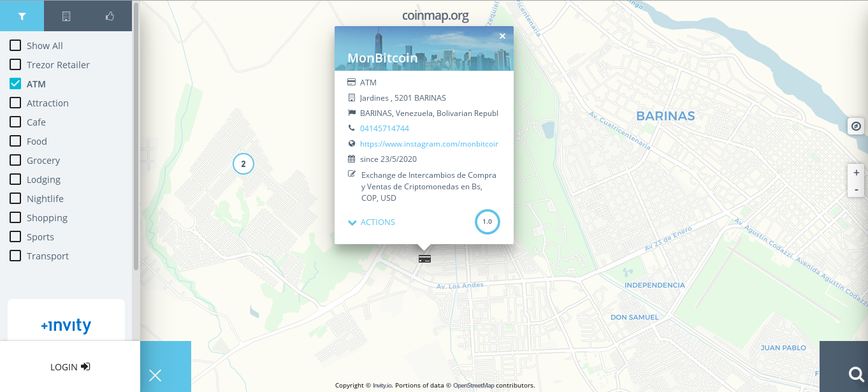
Task: Click the MonBitcoin popup title
Action: pos(382,58)
